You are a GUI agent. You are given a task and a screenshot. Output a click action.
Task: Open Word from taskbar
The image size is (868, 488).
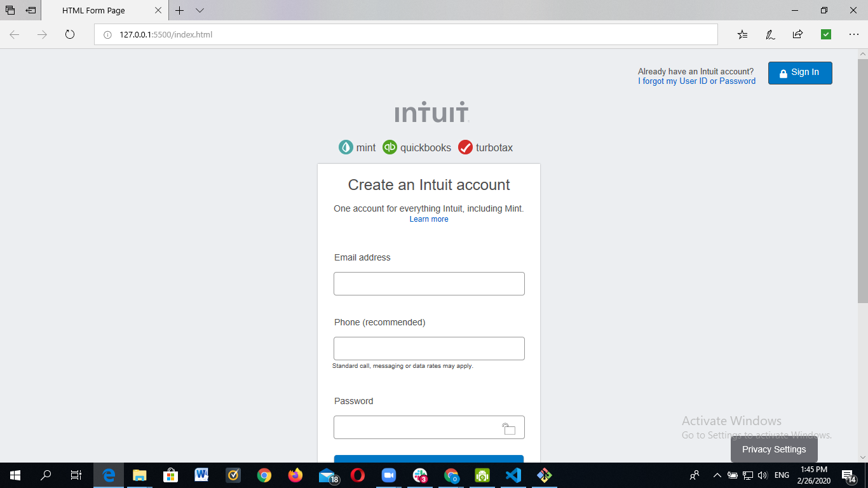202,475
